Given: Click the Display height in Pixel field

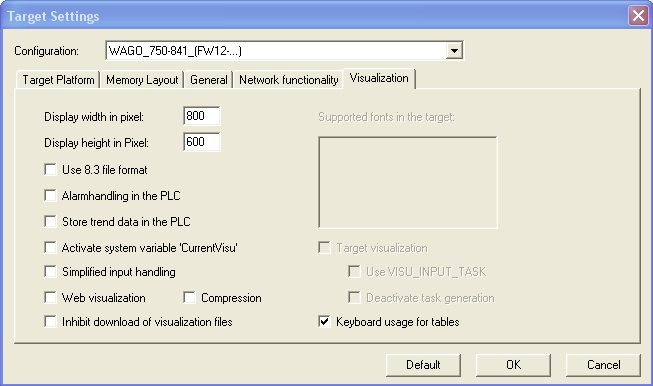Looking at the screenshot, I should click(202, 142).
